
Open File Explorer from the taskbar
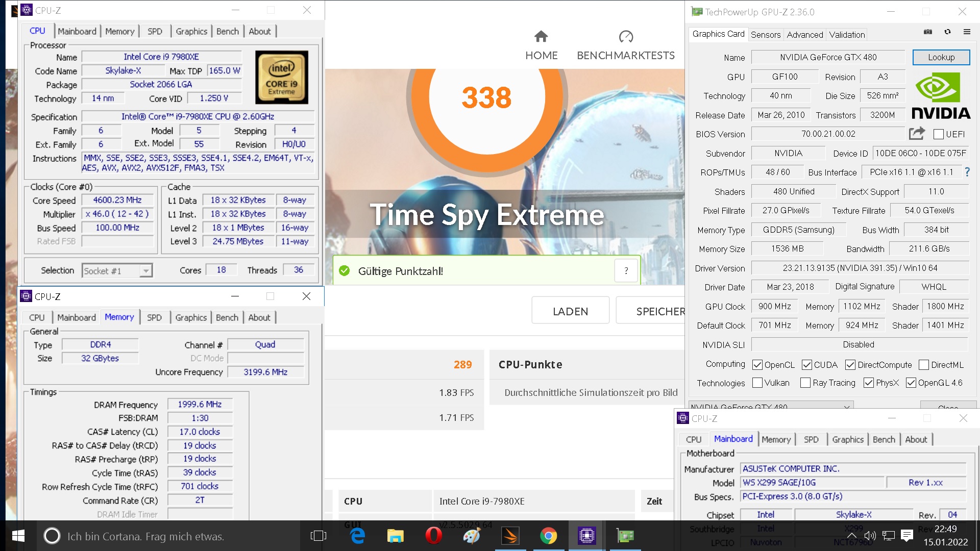point(395,536)
